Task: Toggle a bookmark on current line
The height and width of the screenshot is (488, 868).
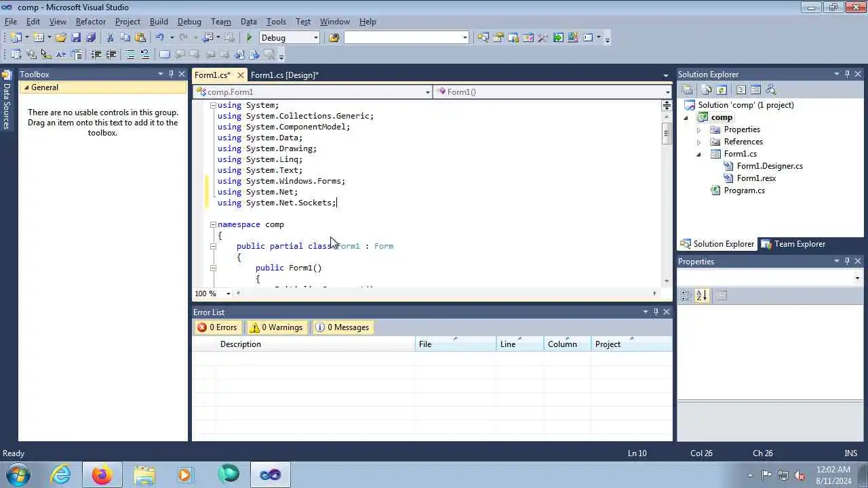Action: click(164, 54)
